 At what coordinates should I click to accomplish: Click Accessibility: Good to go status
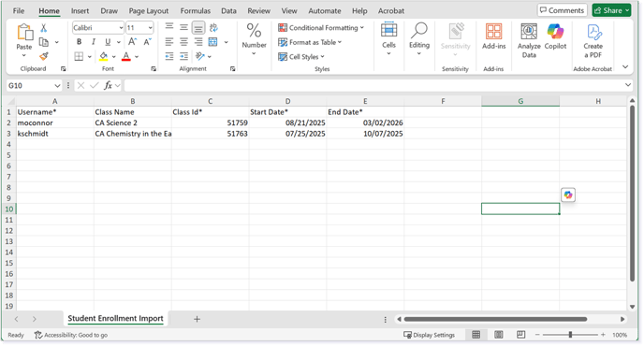[71, 335]
